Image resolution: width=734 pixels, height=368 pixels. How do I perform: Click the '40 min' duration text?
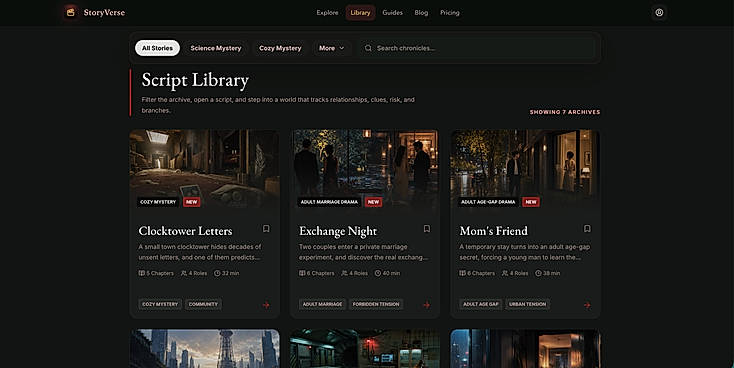click(391, 273)
